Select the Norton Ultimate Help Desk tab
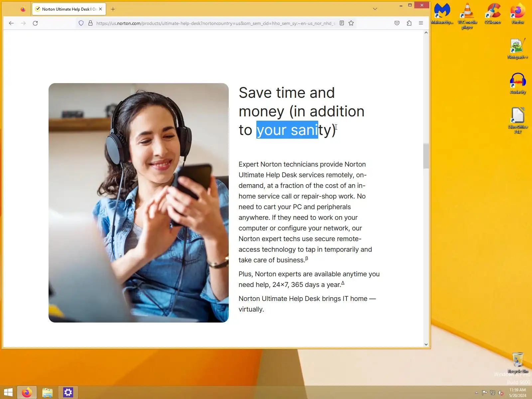This screenshot has width=532, height=399. (69, 9)
